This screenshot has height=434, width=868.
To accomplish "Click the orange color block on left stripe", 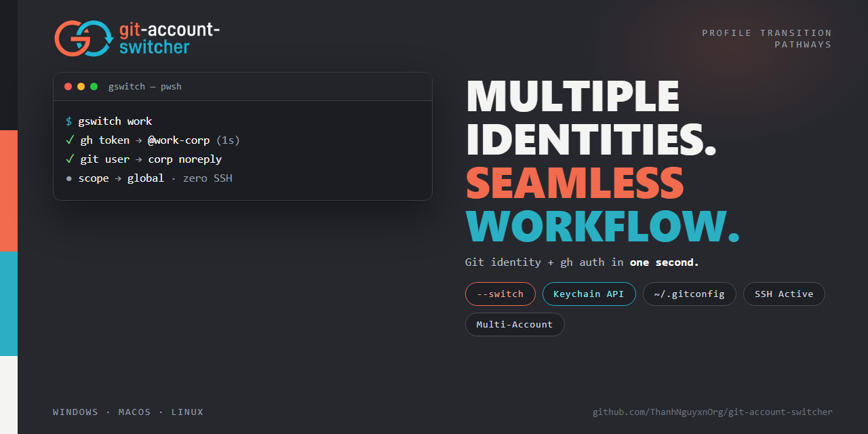I will pos(9,191).
